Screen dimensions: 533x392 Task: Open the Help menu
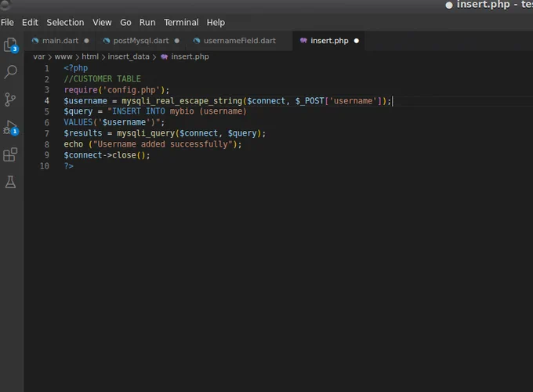point(216,23)
